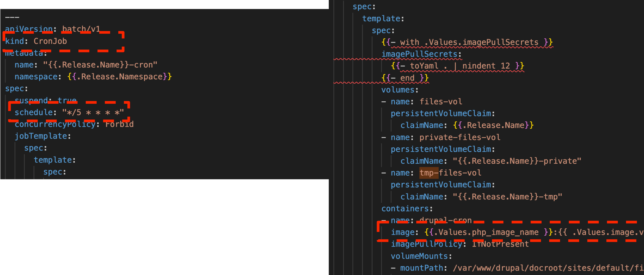Click the '{{- with .Values.imagePullSecrets }}' line
Image resolution: width=644 pixels, height=275 pixels.
(467, 42)
